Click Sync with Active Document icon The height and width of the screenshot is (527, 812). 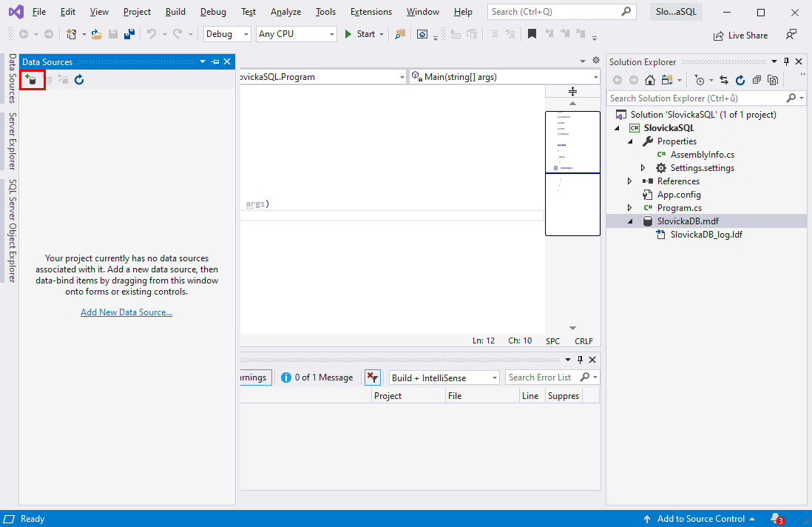(x=724, y=80)
